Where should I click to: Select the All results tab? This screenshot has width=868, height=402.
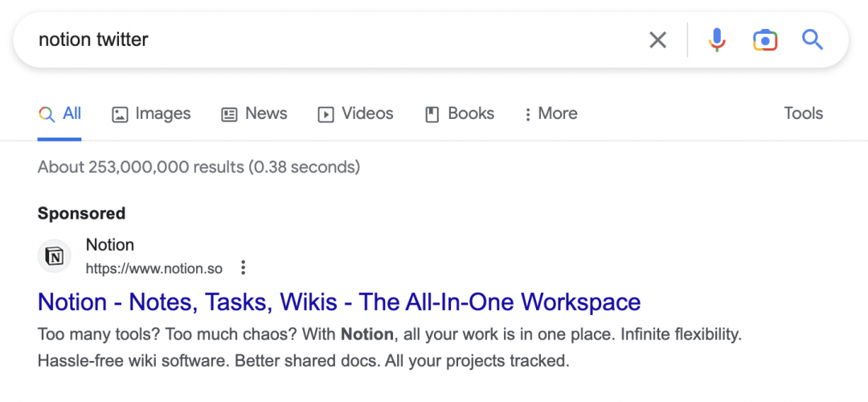pos(60,114)
